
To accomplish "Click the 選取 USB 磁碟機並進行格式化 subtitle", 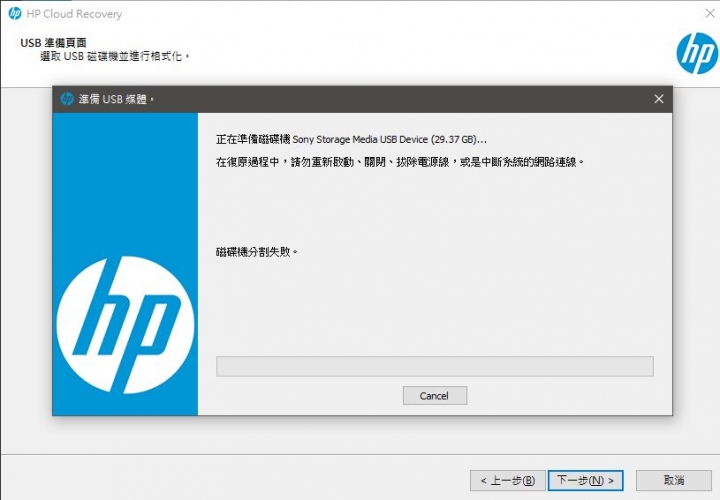I will coord(115,56).
